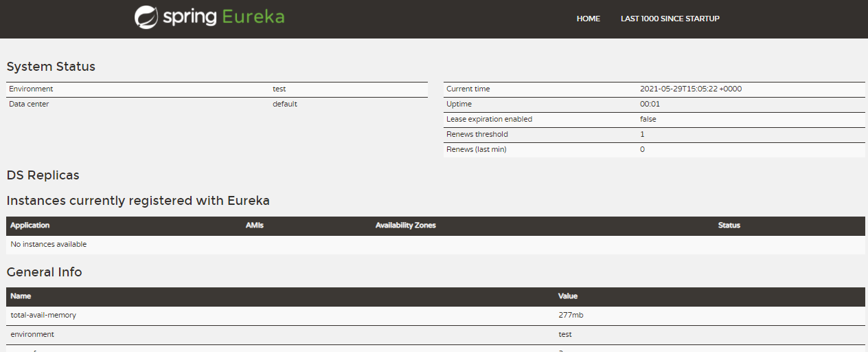The image size is (868, 352).
Task: Click the Spring Eureka logo
Action: [x=209, y=17]
